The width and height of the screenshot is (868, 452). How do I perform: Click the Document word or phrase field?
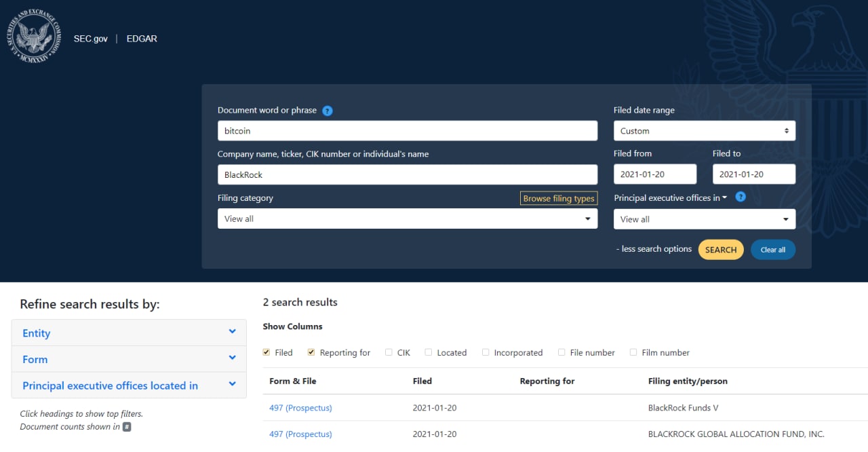pos(408,131)
